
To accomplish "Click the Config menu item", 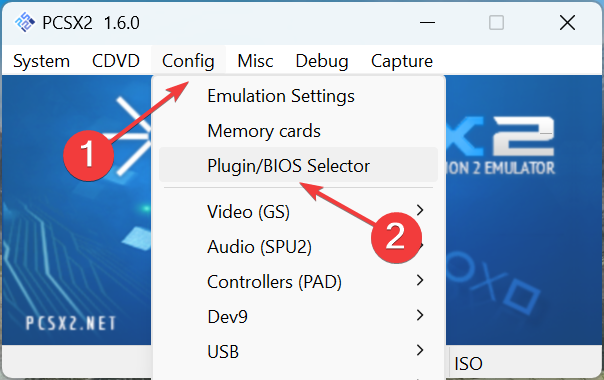I will [188, 61].
